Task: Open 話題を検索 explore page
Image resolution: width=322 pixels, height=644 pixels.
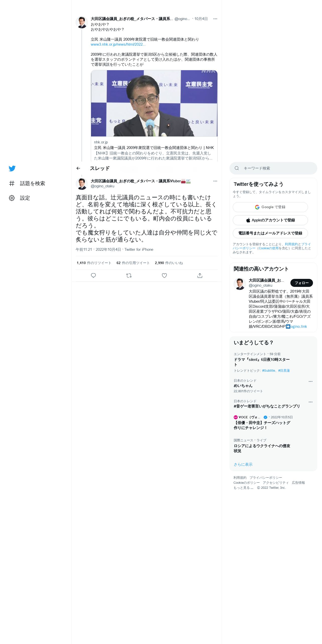Action: 27,183
